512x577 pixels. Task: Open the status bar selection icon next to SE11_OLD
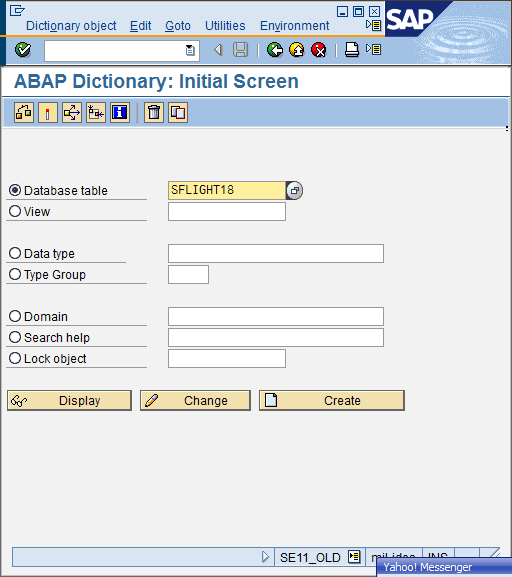(354, 556)
